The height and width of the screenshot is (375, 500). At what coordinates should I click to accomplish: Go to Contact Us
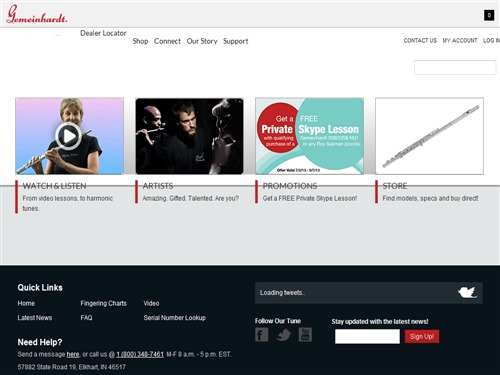420,41
